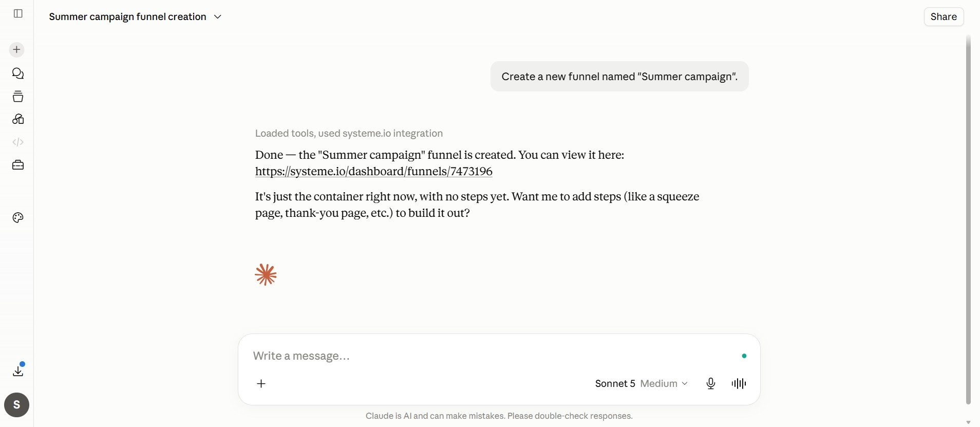Open the Artifacts shapes icon
Image resolution: width=980 pixels, height=427 pixels.
coord(18,119)
